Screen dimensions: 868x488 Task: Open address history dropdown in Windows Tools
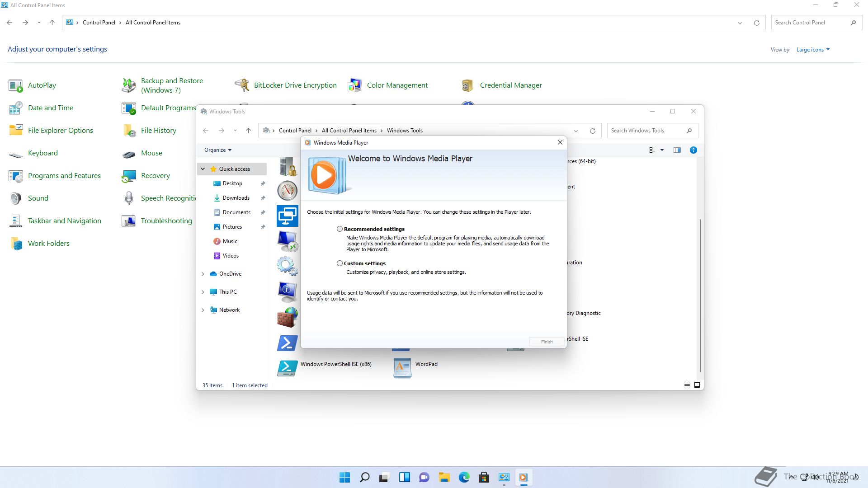pos(576,131)
